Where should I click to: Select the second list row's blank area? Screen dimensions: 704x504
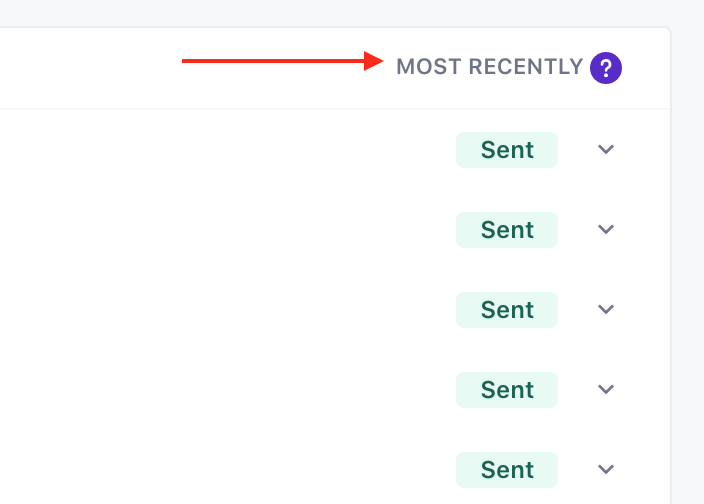(220, 230)
